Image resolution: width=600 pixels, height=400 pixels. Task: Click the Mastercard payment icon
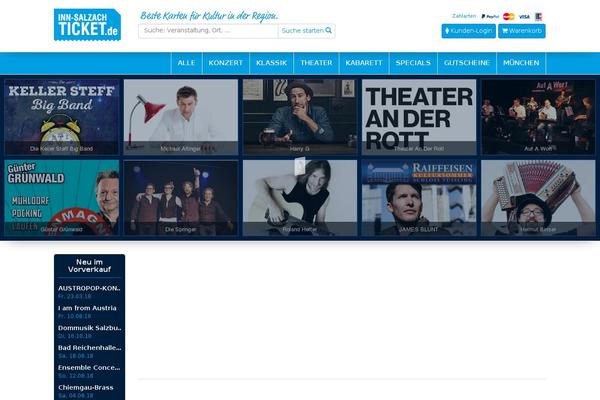509,16
